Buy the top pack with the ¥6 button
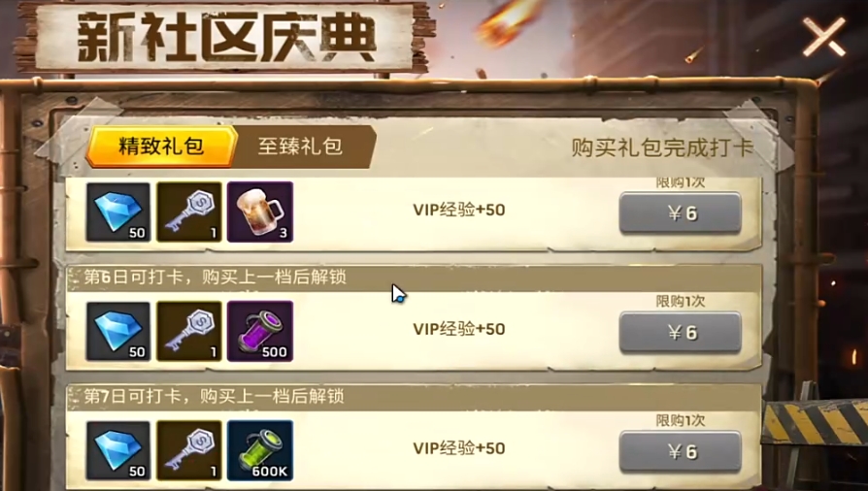The width and height of the screenshot is (868, 491). pyautogui.click(x=681, y=213)
